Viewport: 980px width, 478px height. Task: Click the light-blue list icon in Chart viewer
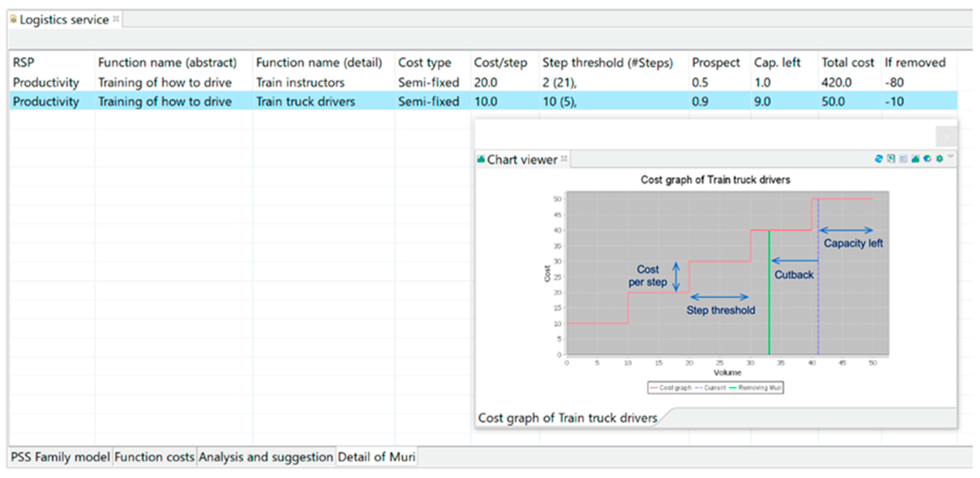904,159
